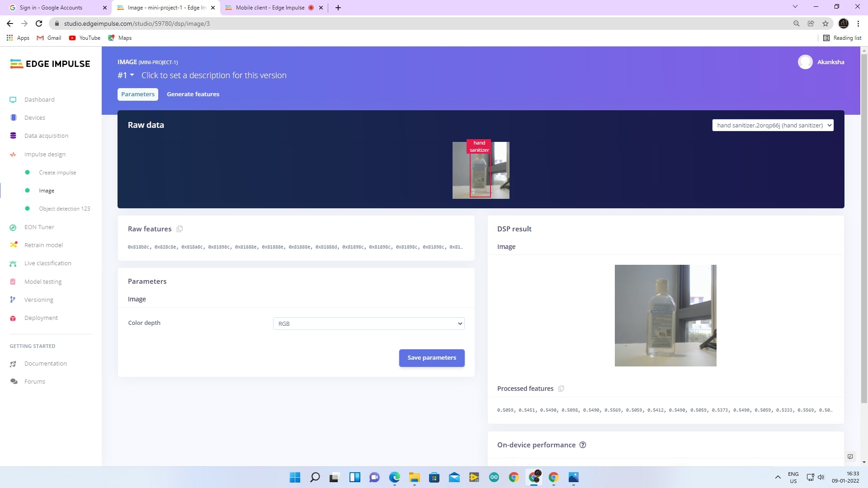Open Data acquisition
868x488 pixels.
pyautogui.click(x=46, y=136)
